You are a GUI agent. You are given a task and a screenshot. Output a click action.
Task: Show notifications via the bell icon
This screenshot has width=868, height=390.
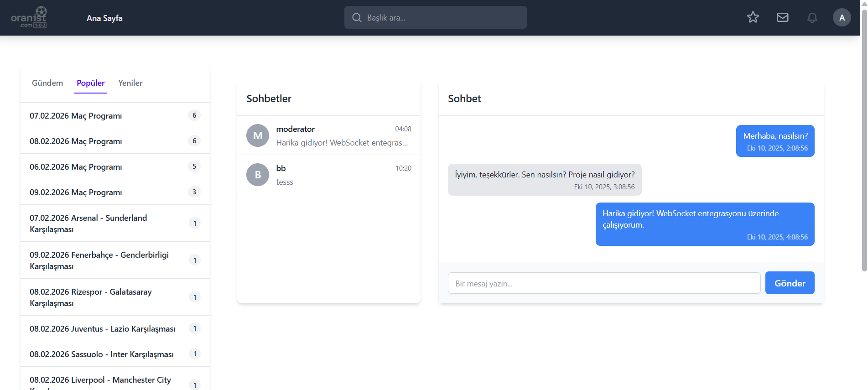812,18
